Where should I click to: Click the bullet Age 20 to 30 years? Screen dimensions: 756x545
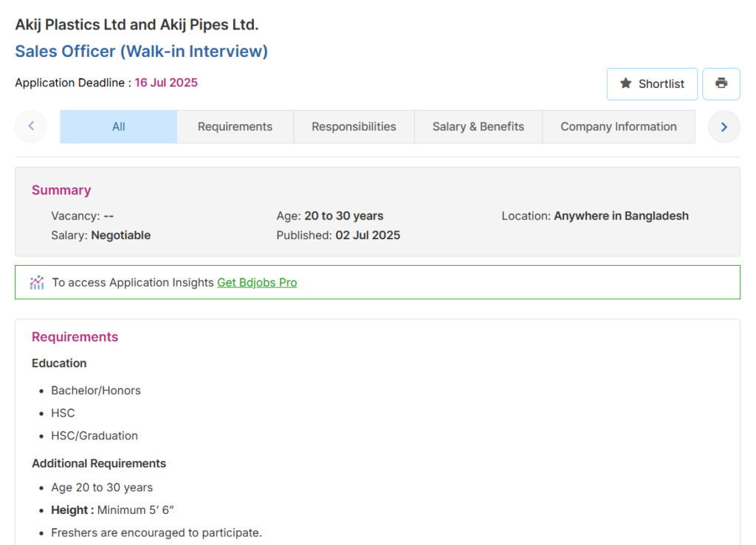102,487
